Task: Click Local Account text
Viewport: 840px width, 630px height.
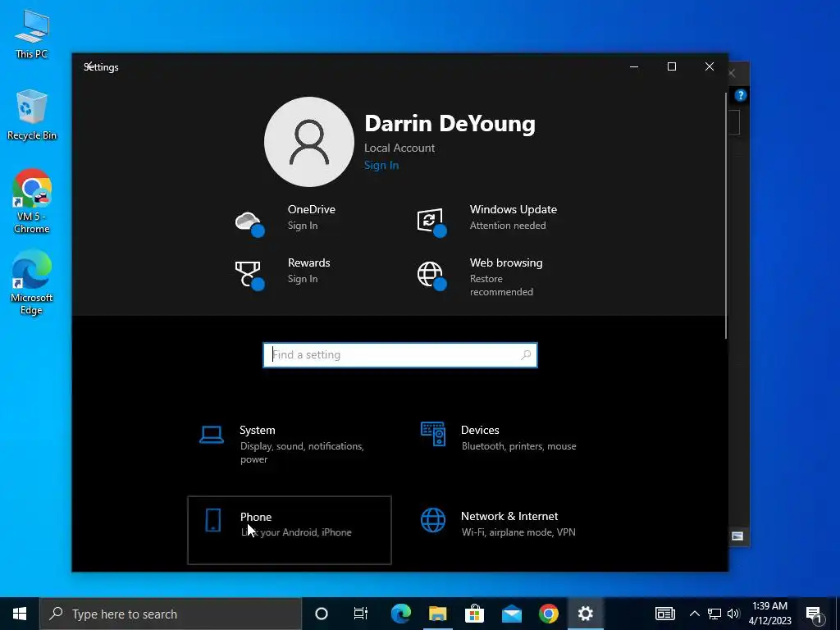Action: point(399,148)
